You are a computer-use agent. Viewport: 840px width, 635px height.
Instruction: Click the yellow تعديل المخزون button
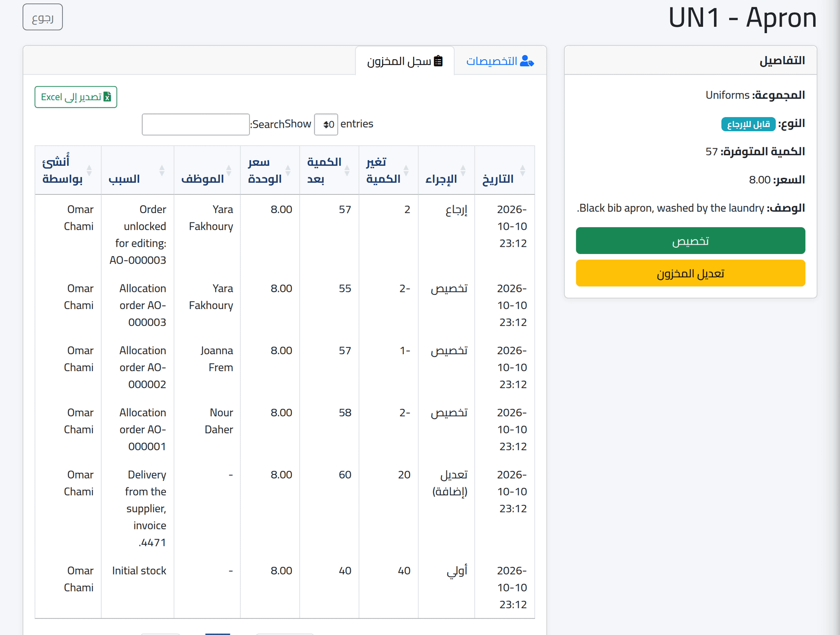[690, 273]
